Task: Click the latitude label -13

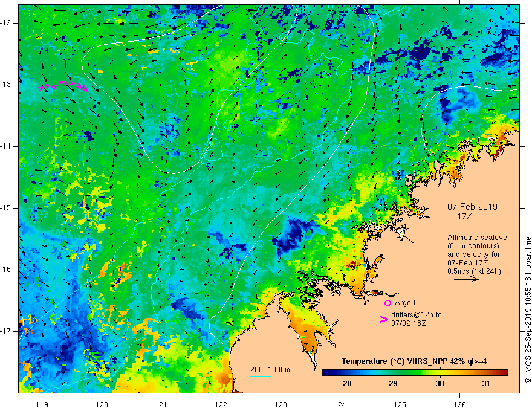Action: tap(6, 85)
